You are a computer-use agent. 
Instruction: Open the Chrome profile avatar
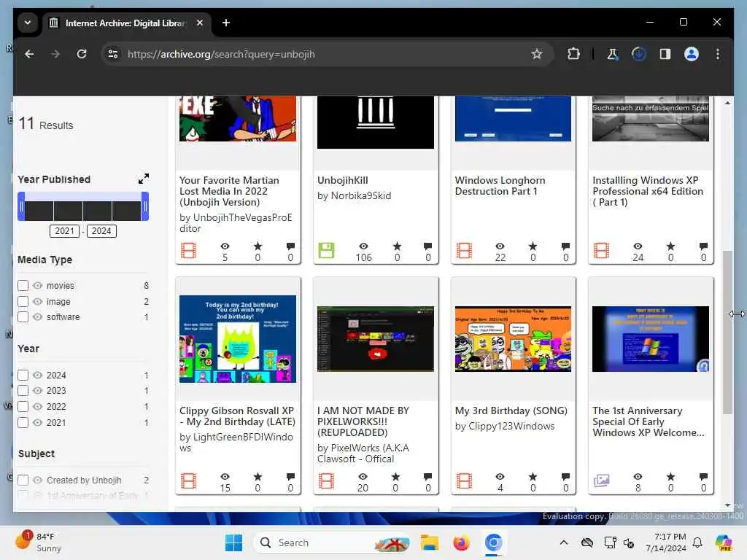click(692, 54)
